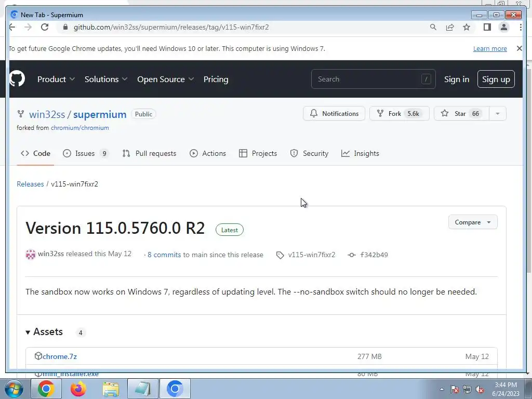Open the supermium repository link
532x399 pixels.
click(100, 114)
